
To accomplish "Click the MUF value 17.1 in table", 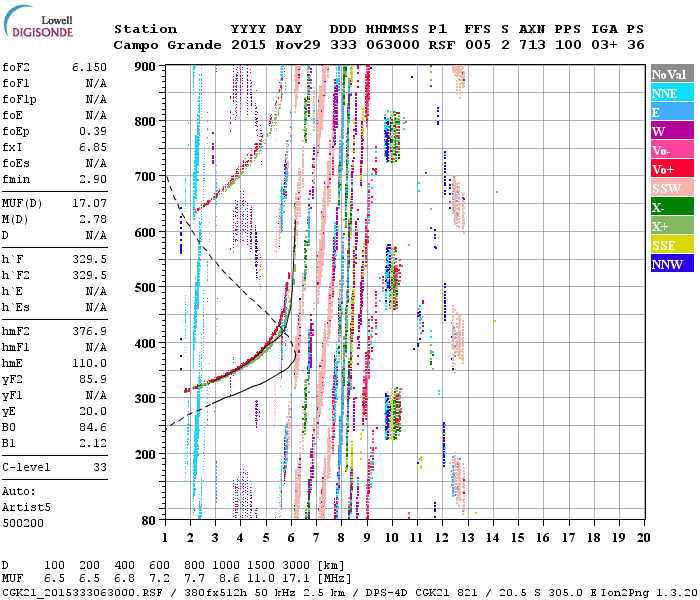I will click(x=296, y=579).
